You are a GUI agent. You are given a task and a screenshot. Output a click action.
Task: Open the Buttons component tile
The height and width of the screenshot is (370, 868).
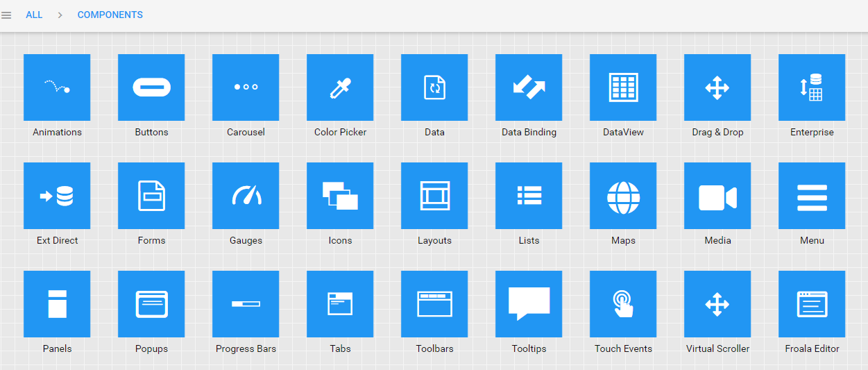[151, 87]
